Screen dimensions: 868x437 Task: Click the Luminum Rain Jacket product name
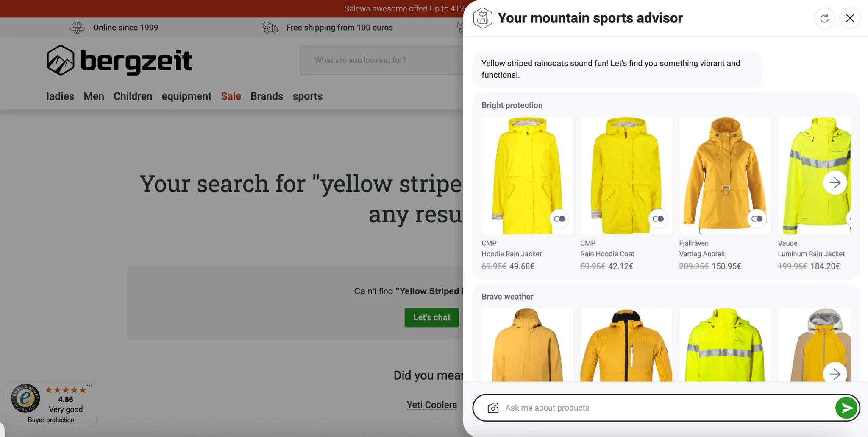pos(811,254)
